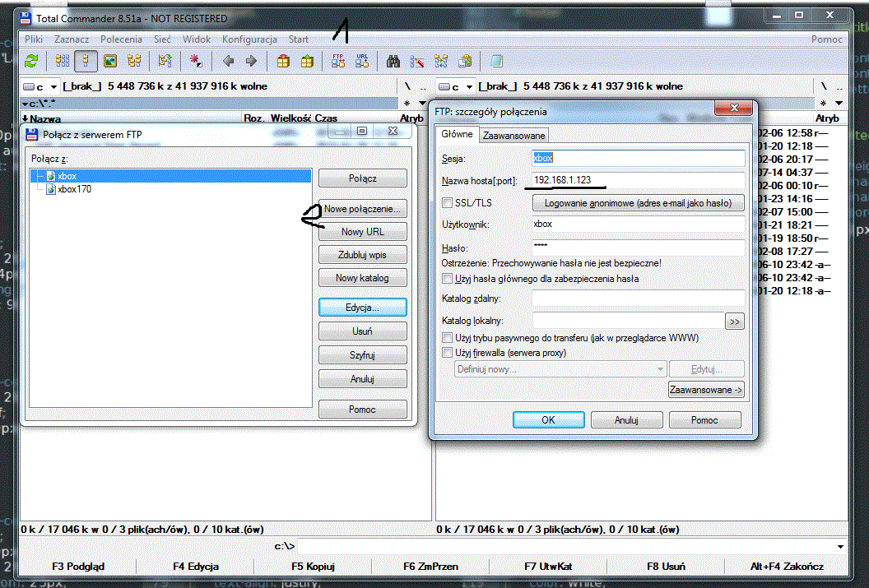The height and width of the screenshot is (588, 869).
Task: Click the >> browse button for Katalog lokalny
Action: [734, 321]
